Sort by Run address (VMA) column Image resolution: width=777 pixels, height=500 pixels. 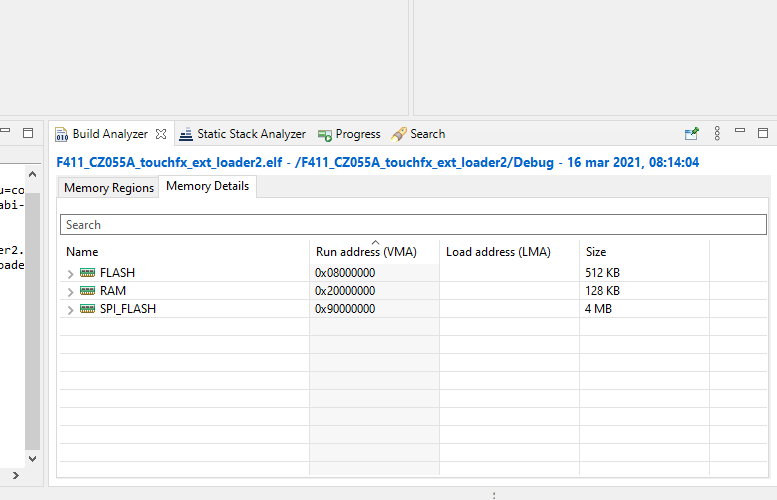pos(375,252)
